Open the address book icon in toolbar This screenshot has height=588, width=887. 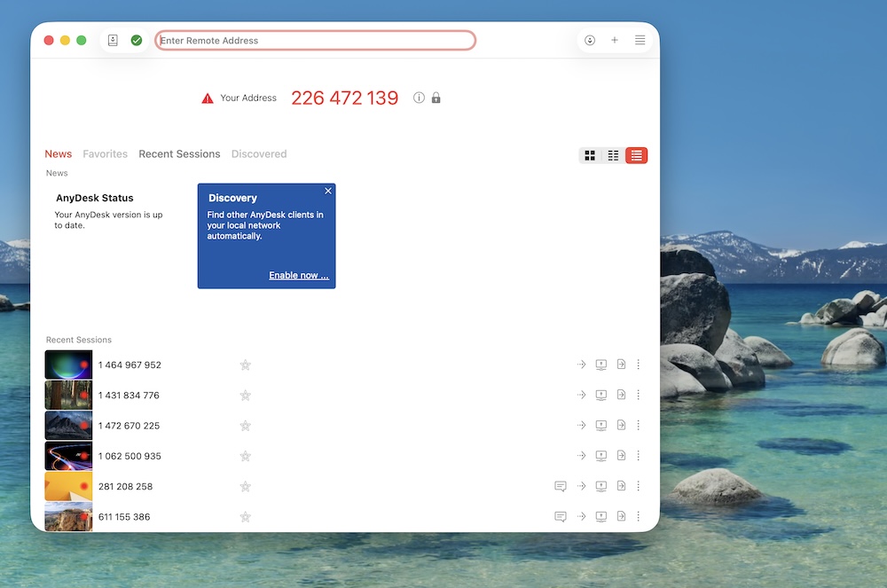(113, 40)
